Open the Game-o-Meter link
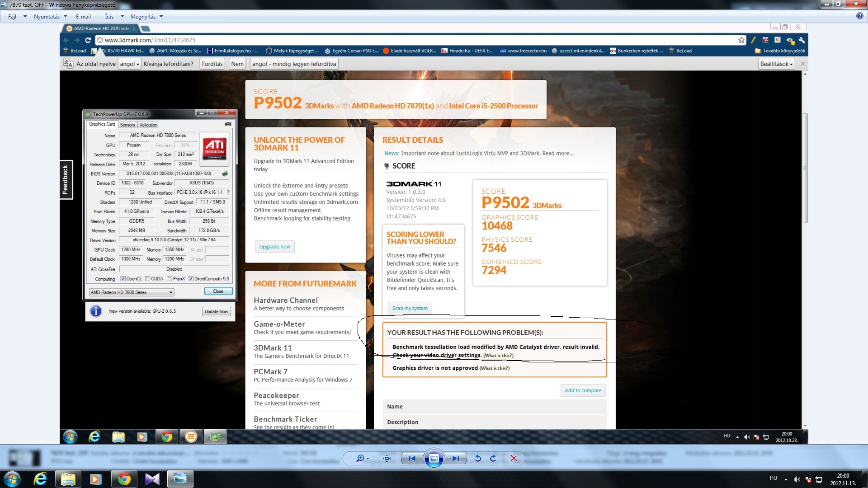 pos(279,324)
